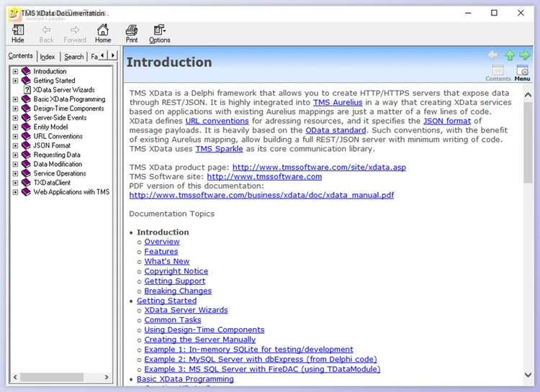Screen dimensions: 540x392
Task: Expand the Data Modification node
Action: [15, 165]
